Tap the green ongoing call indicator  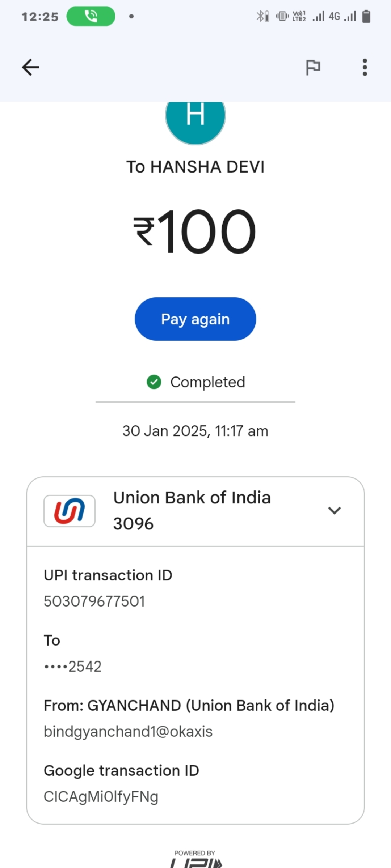91,16
